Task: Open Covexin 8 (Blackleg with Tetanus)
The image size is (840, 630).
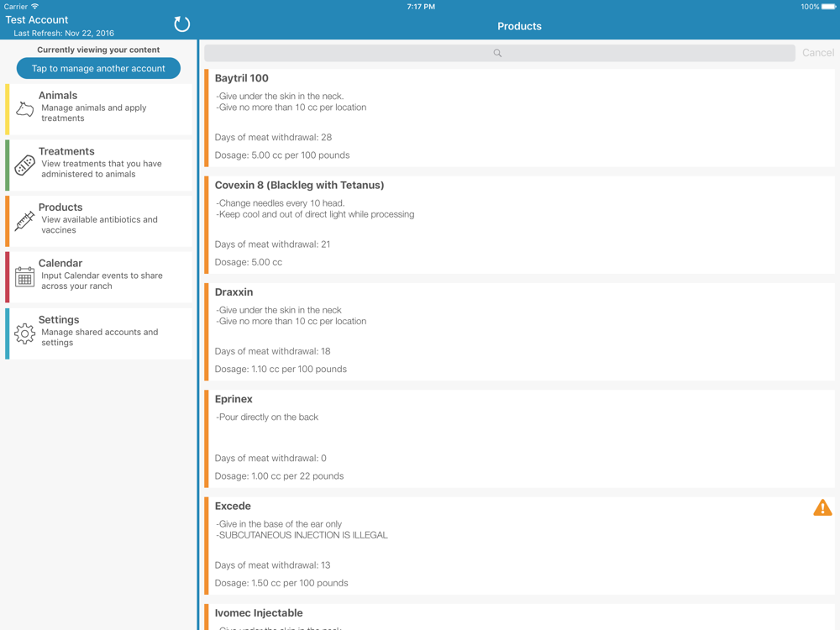Action: pos(519,225)
